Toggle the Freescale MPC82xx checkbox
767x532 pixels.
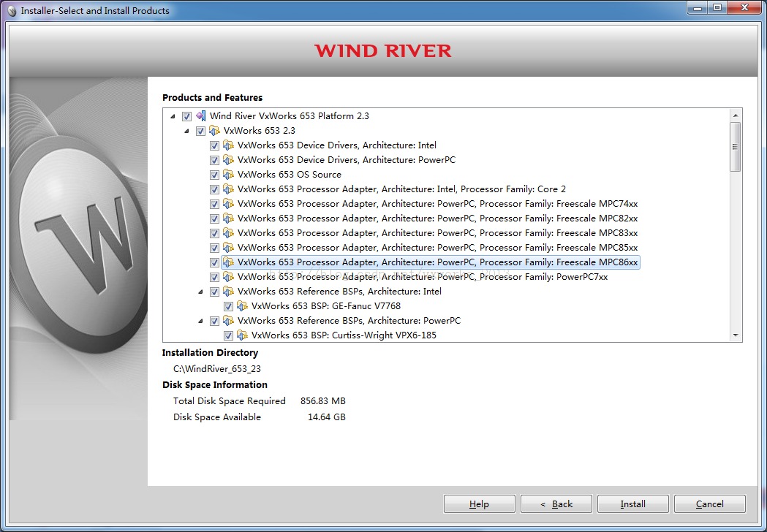coord(214,219)
